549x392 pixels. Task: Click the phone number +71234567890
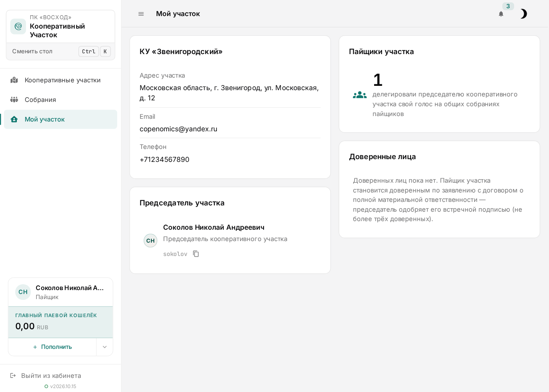click(x=164, y=160)
